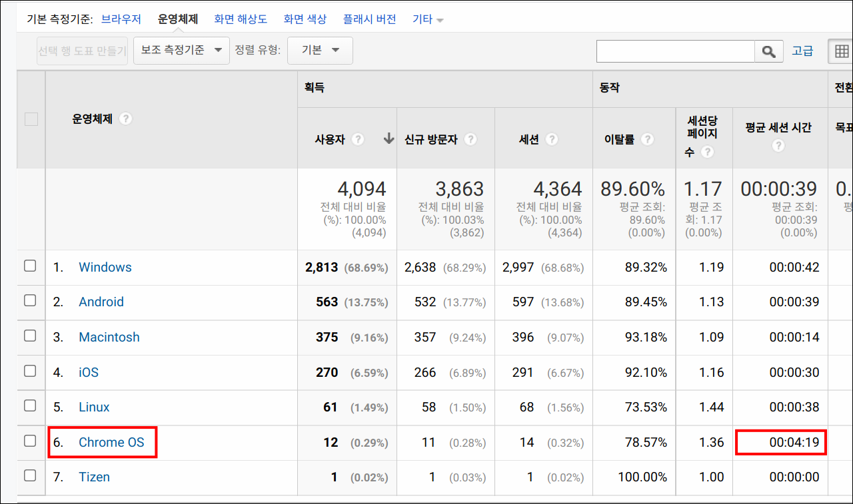Check the Macintosh row checkbox
853x504 pixels.
click(30, 336)
